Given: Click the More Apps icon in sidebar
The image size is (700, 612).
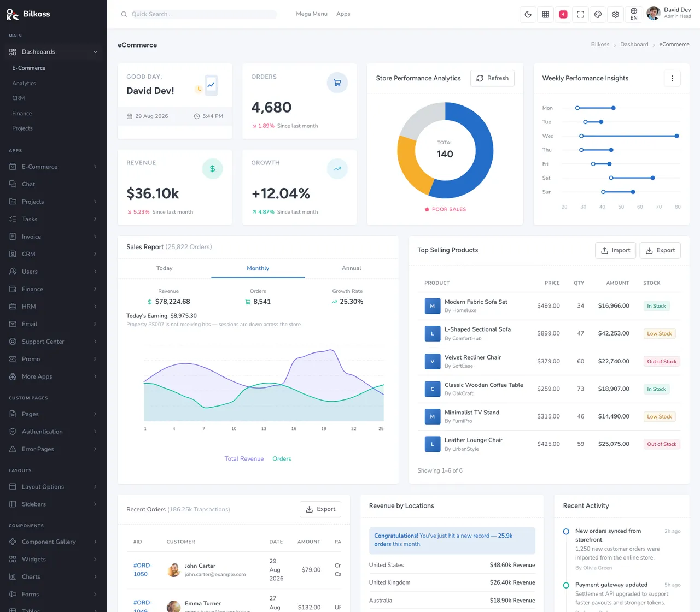Looking at the screenshot, I should (x=13, y=376).
